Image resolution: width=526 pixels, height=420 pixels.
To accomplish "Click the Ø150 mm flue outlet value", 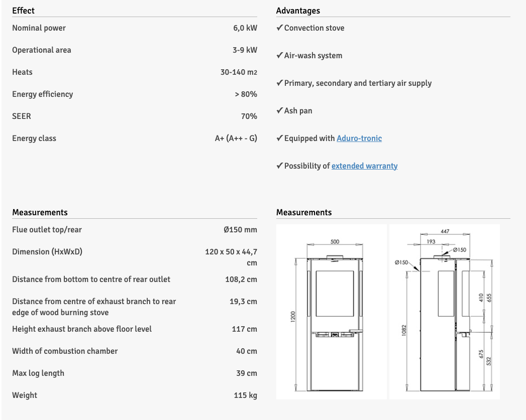I will pos(240,229).
